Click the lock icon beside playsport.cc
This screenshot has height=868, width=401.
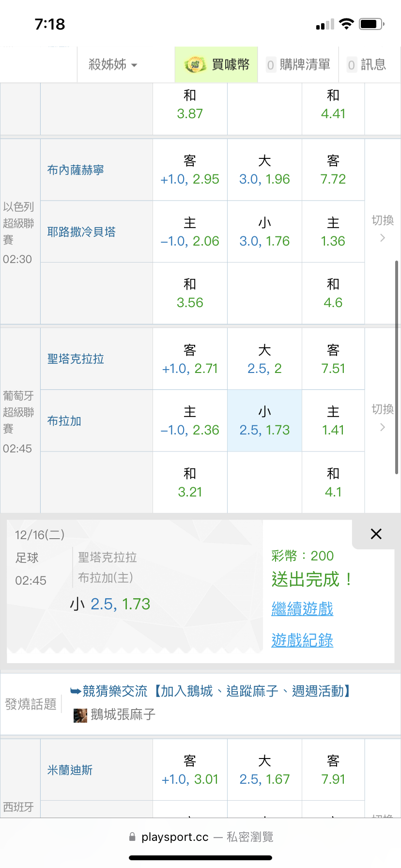coord(132,837)
